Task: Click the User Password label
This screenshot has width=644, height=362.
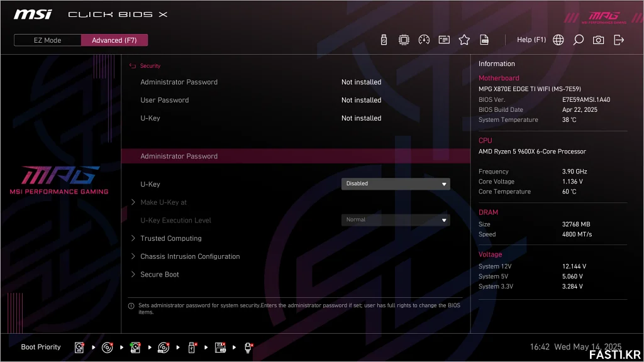Action: click(x=165, y=100)
